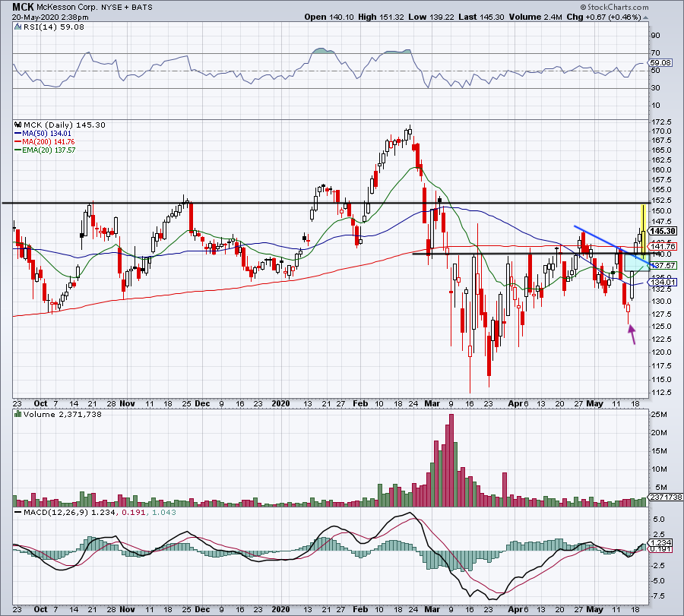
Task: Click the red MA(200) legend line marker
Action: point(18,142)
